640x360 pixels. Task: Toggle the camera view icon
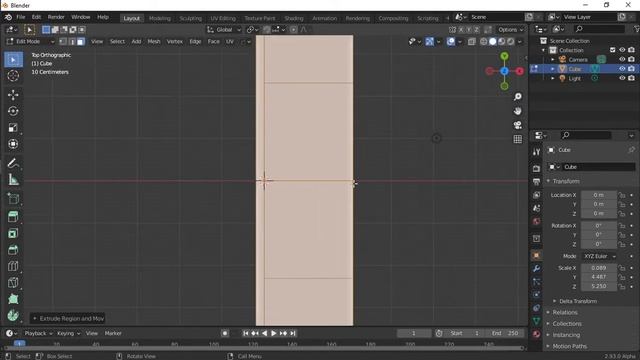pyautogui.click(x=518, y=125)
